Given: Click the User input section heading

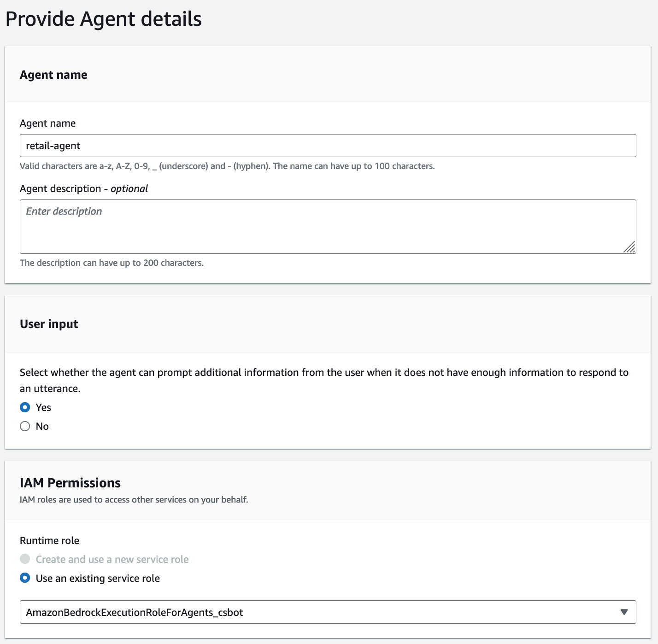Looking at the screenshot, I should coord(49,324).
